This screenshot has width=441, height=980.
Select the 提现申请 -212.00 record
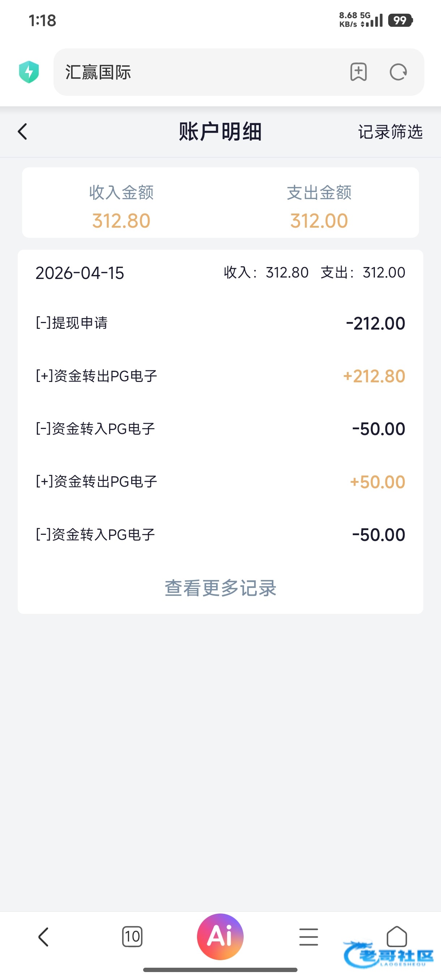point(220,323)
